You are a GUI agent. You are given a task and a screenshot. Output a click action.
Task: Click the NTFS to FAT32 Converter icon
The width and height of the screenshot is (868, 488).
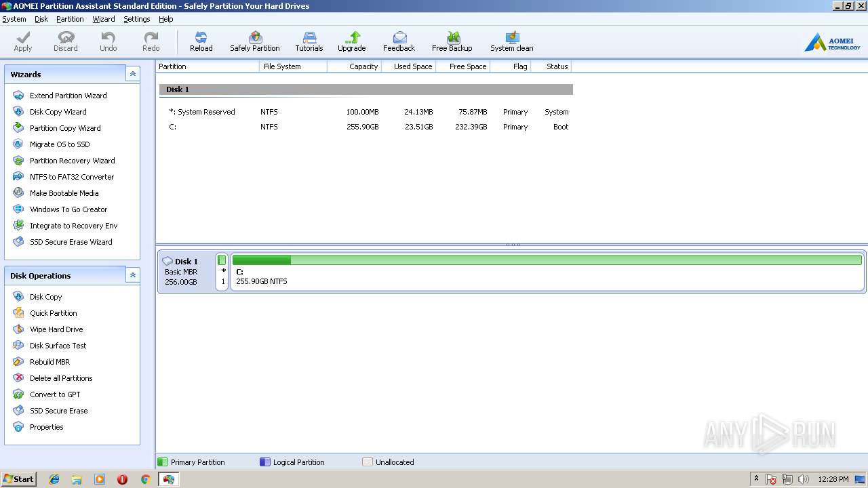tap(18, 177)
